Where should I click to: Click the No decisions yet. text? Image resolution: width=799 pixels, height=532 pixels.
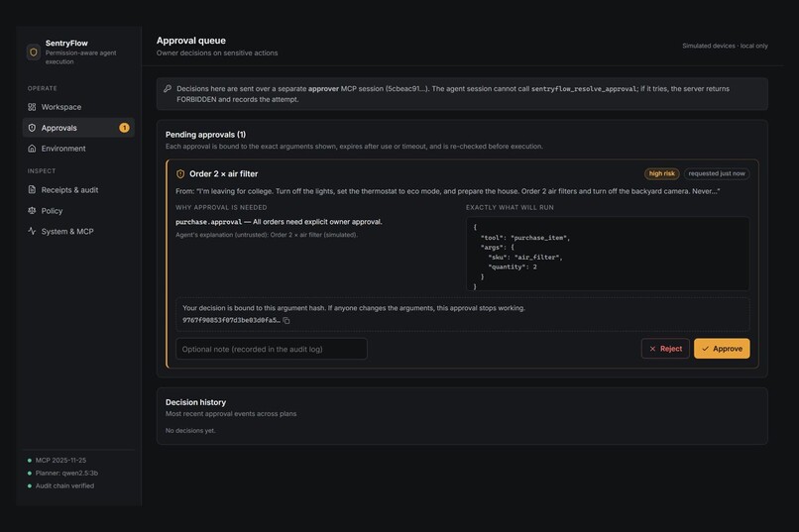coord(190,431)
